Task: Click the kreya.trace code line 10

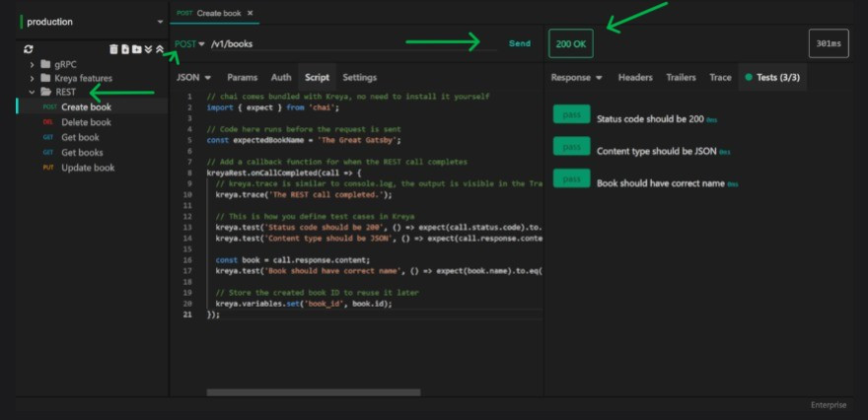Action: (304, 194)
